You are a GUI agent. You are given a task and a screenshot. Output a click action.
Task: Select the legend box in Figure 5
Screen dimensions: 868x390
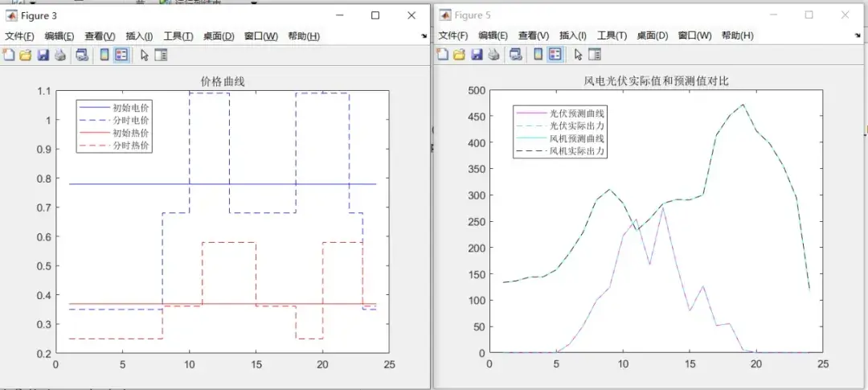561,132
